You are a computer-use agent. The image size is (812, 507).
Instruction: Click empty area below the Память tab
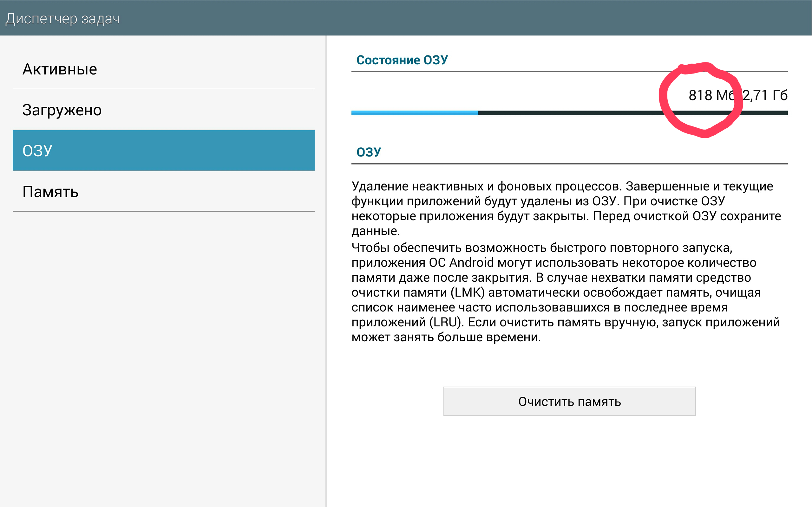point(163,335)
